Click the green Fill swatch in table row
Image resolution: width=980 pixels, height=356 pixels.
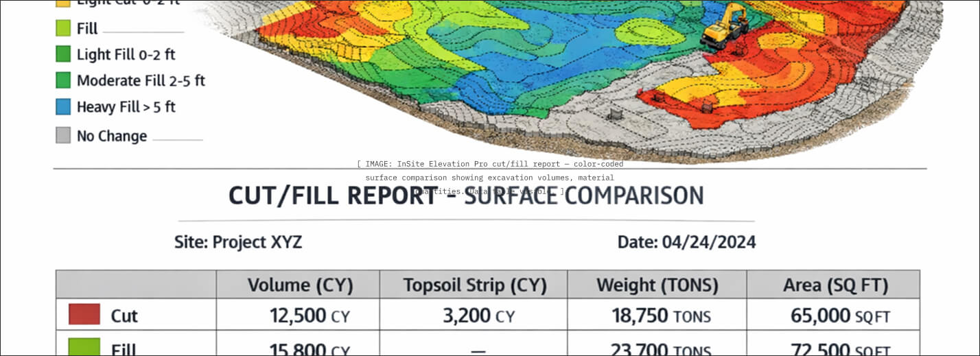click(84, 347)
